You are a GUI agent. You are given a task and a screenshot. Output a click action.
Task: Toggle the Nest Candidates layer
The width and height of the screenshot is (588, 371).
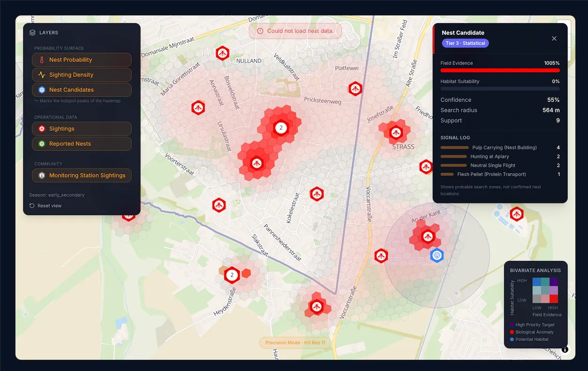coord(82,90)
